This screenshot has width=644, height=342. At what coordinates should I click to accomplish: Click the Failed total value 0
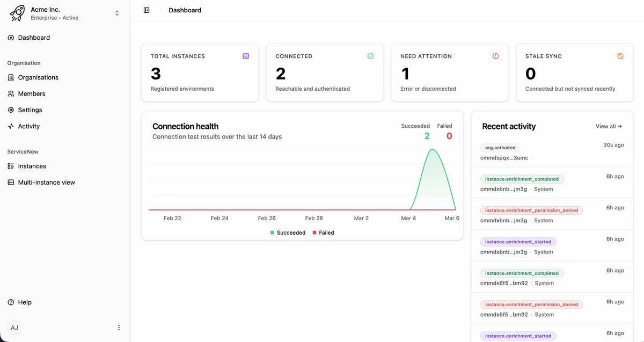click(449, 136)
